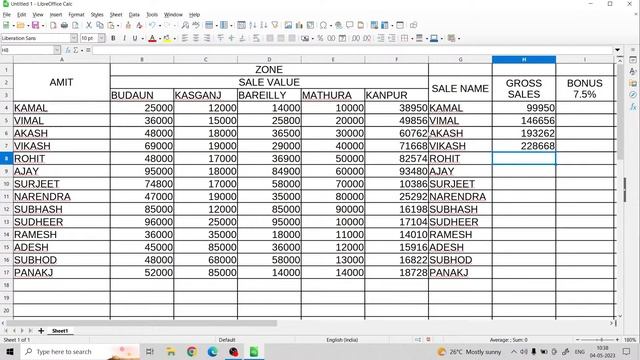
Task: Click the Windows Start button
Action: [x=9, y=351]
